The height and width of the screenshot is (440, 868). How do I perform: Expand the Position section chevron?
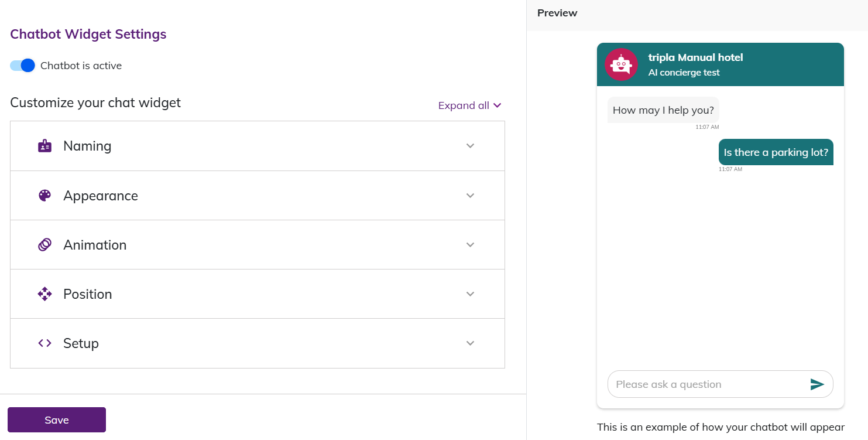click(x=470, y=294)
